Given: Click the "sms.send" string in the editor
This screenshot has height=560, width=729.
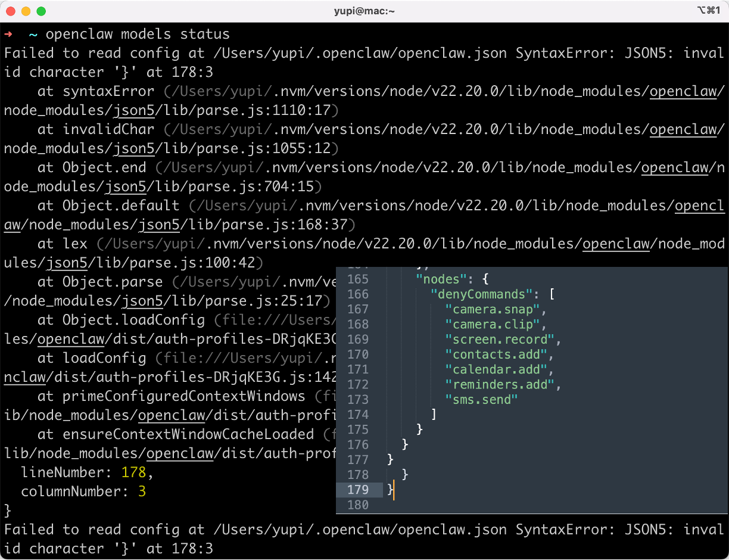Looking at the screenshot, I should click(482, 400).
